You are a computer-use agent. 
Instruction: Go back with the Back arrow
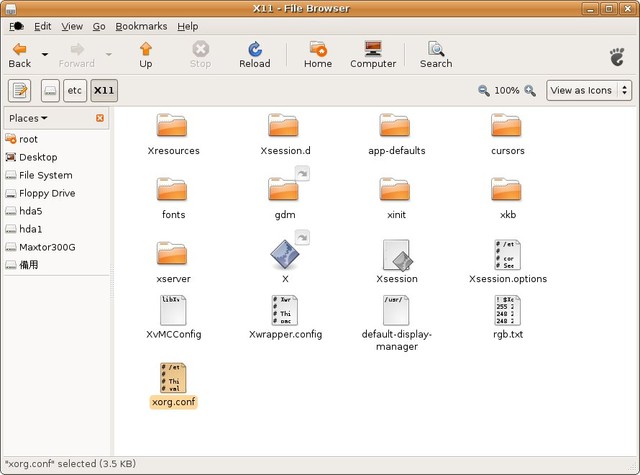(x=20, y=55)
